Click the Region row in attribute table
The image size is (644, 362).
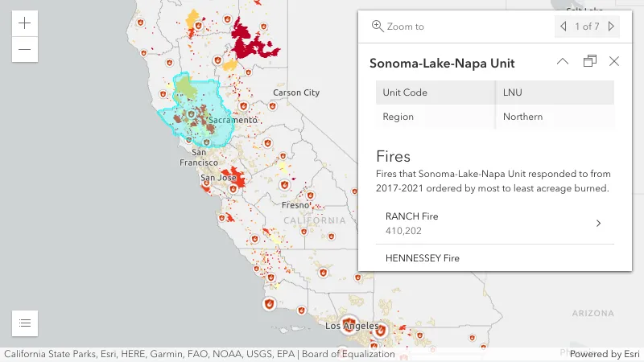[x=494, y=117]
